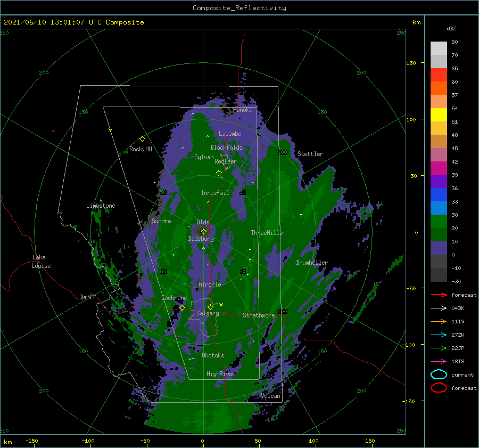Click the Composite_Reflectivity title
This screenshot has height=448, width=479.
(x=239, y=8)
